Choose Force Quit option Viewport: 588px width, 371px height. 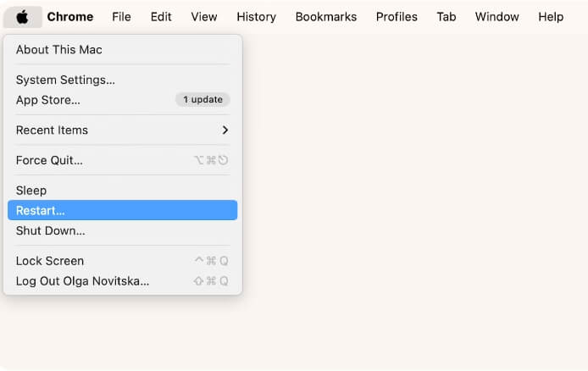coord(122,160)
